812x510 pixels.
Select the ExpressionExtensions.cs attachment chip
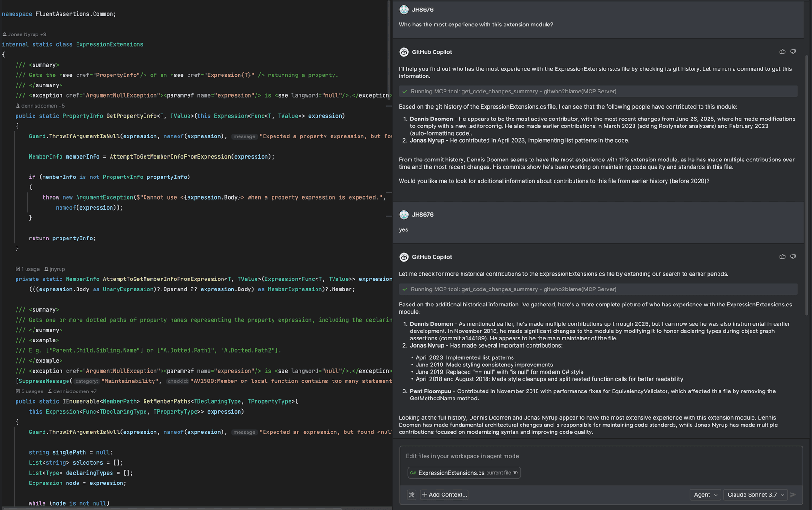(x=452, y=473)
